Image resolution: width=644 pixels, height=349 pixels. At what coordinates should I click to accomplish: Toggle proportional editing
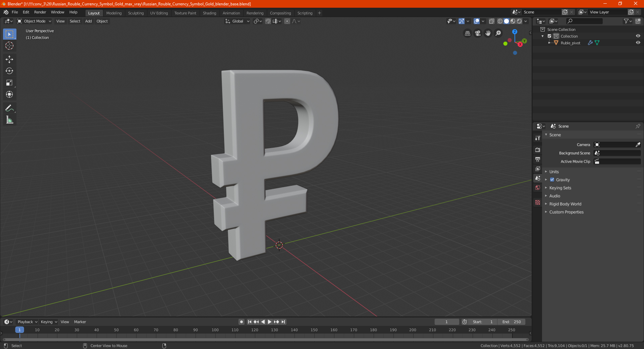click(287, 21)
